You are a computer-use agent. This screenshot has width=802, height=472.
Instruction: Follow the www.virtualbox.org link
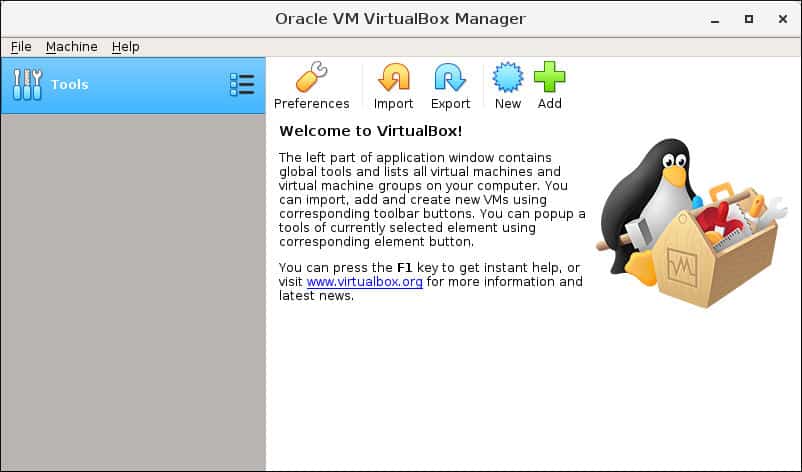365,282
